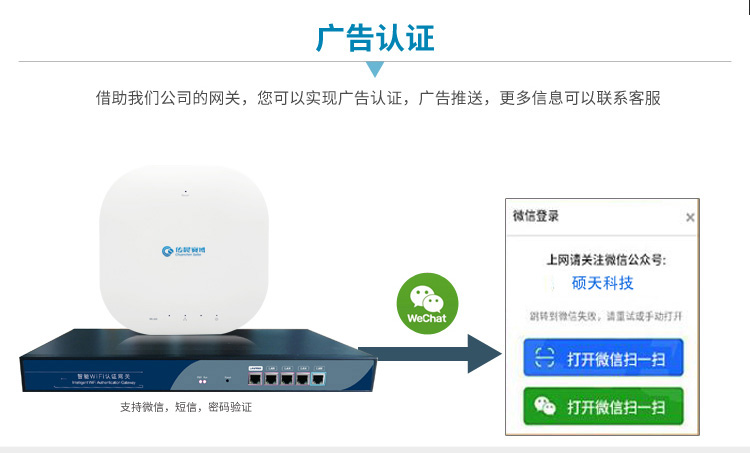Click the green WeChat logo circle

(x=427, y=303)
